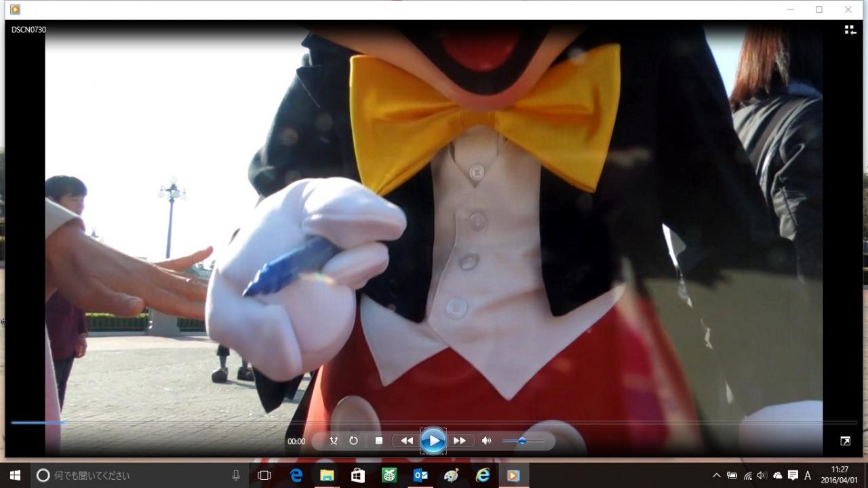Viewport: 868px width, 488px height.
Task: Open Paint from the taskbar
Action: (x=452, y=476)
